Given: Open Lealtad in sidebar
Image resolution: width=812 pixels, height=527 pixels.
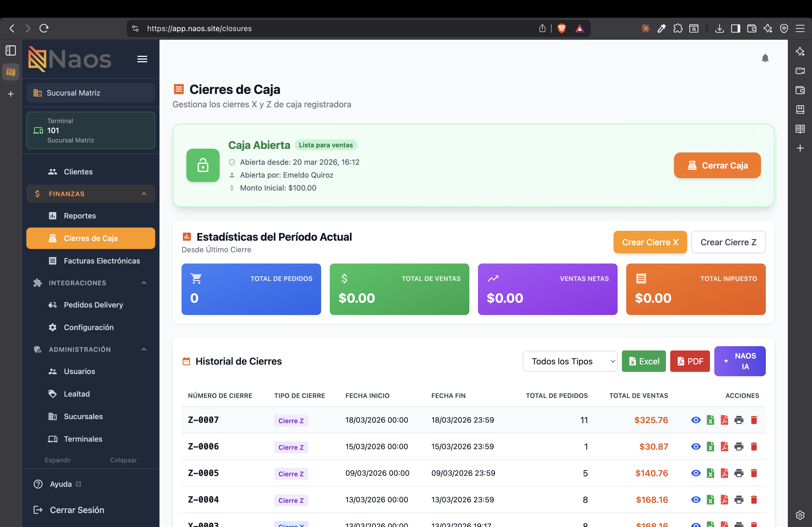Looking at the screenshot, I should [90, 394].
